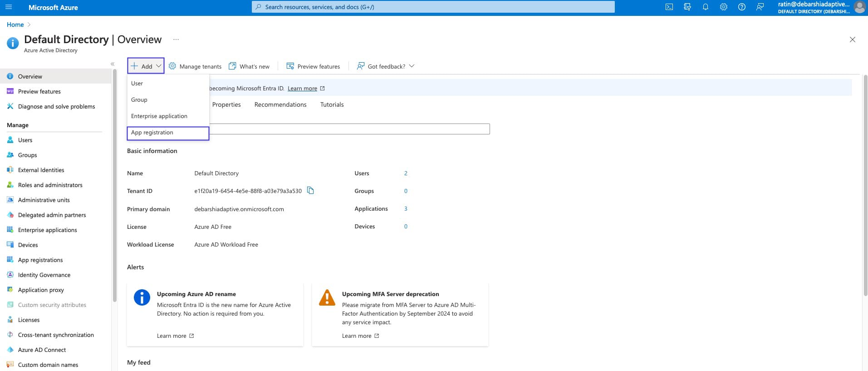Image resolution: width=868 pixels, height=371 pixels.
Task: Open portal settings gear icon
Action: [x=724, y=7]
